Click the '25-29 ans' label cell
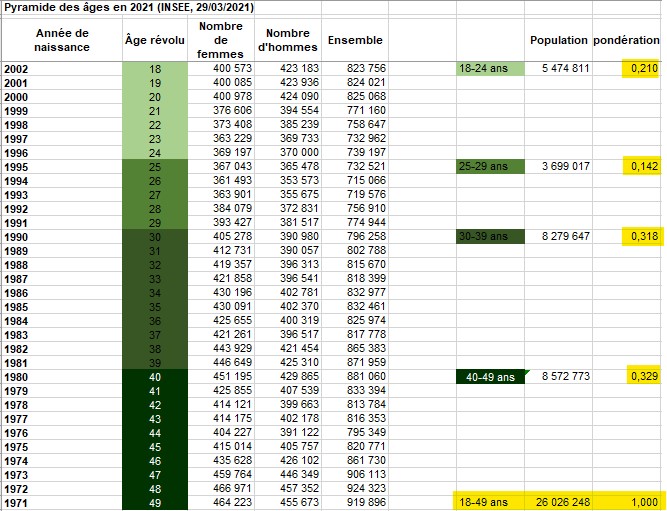 point(490,166)
